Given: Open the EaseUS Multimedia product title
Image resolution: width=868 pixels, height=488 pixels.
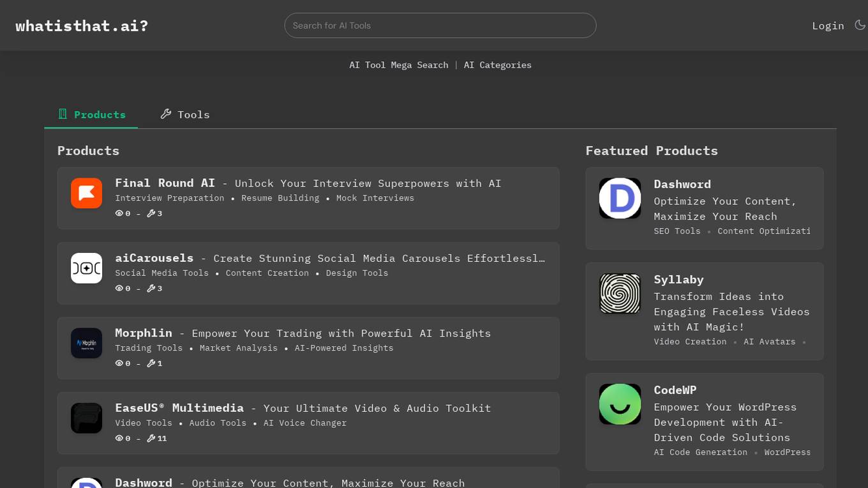Looking at the screenshot, I should coord(179,408).
